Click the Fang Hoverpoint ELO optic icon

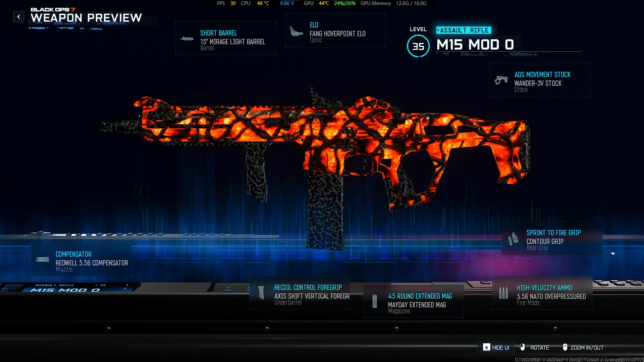pyautogui.click(x=296, y=32)
